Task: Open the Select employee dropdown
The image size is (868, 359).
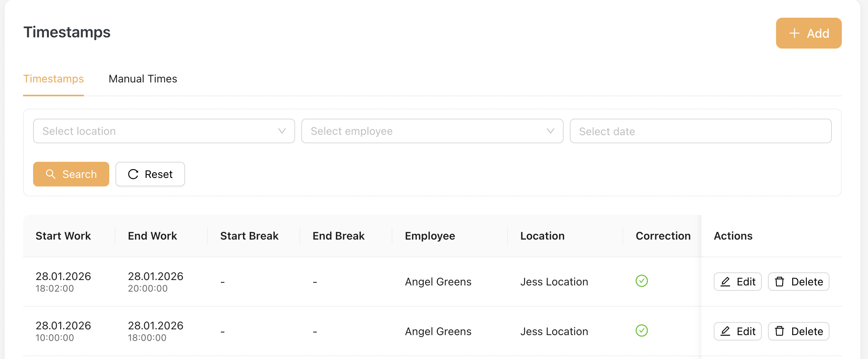Action: point(423,131)
